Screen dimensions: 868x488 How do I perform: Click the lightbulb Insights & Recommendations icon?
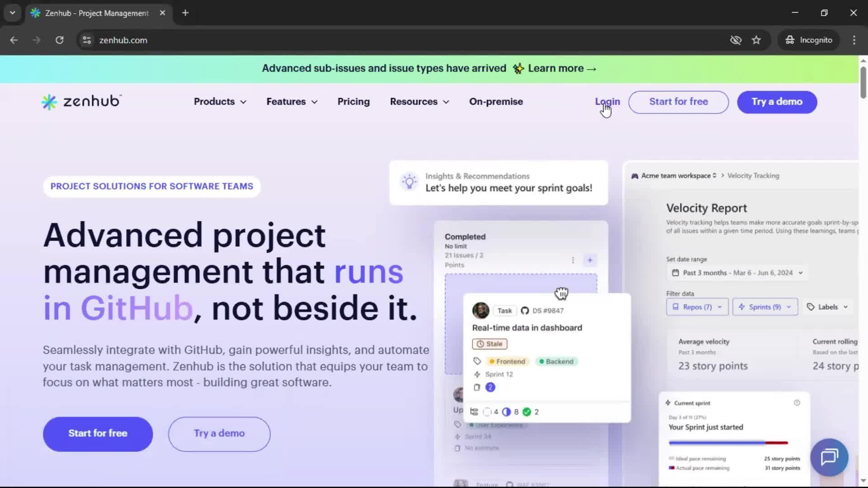pyautogui.click(x=409, y=182)
